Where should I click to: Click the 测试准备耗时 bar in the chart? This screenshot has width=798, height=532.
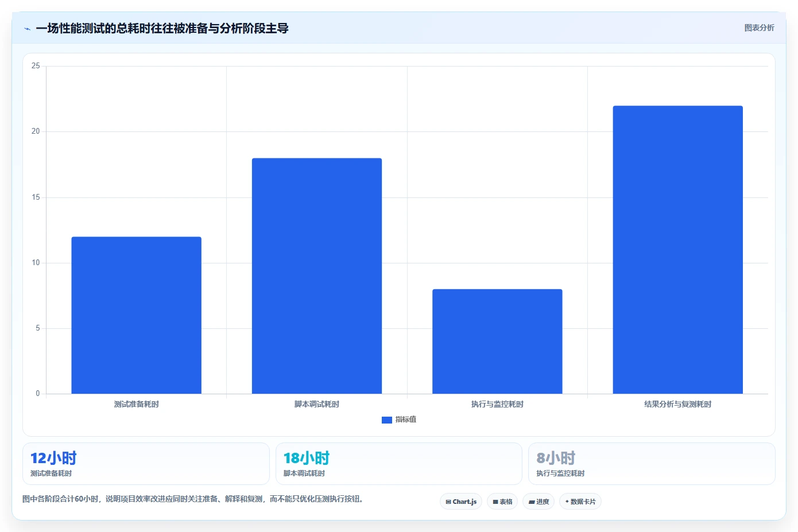pyautogui.click(x=136, y=315)
